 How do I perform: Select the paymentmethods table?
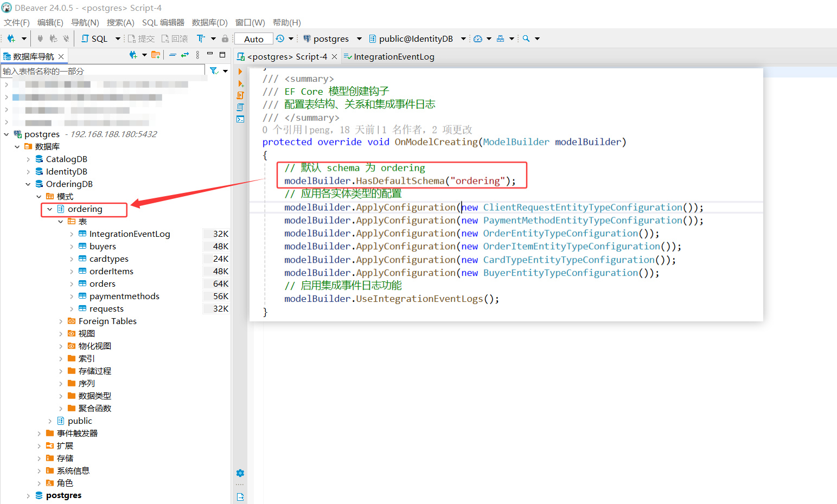point(124,296)
